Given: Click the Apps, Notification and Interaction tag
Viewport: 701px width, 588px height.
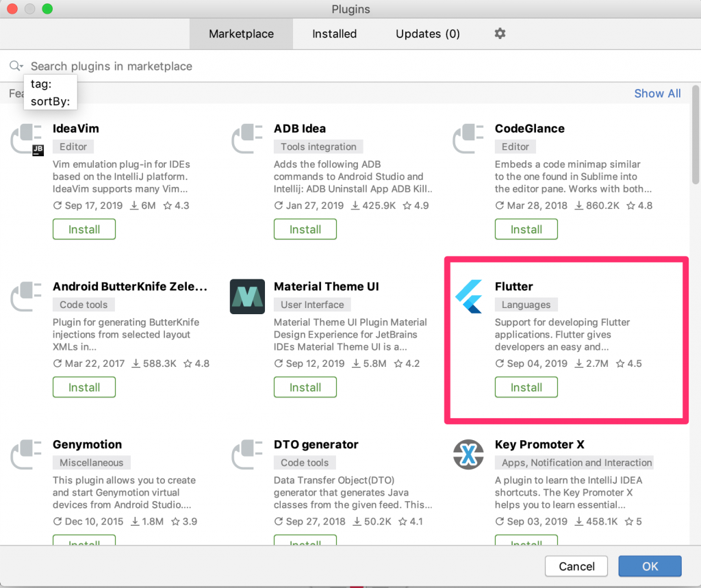Looking at the screenshot, I should [574, 462].
